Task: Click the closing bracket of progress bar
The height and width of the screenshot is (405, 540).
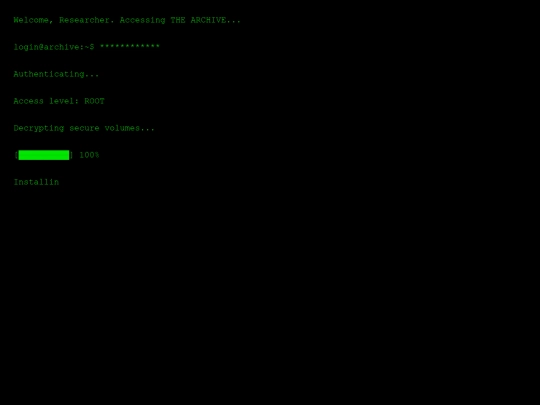Action: 71,155
